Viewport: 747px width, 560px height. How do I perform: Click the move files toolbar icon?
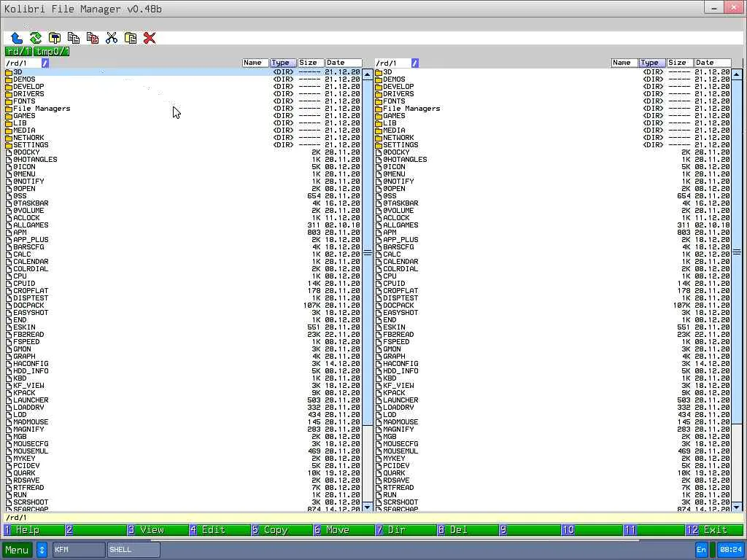click(93, 38)
